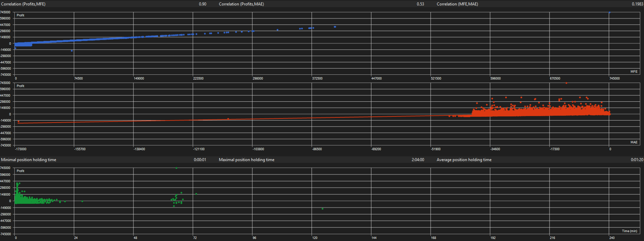Click the leftmost red point in MAE chart
644x241 pixels.
(x=18, y=122)
